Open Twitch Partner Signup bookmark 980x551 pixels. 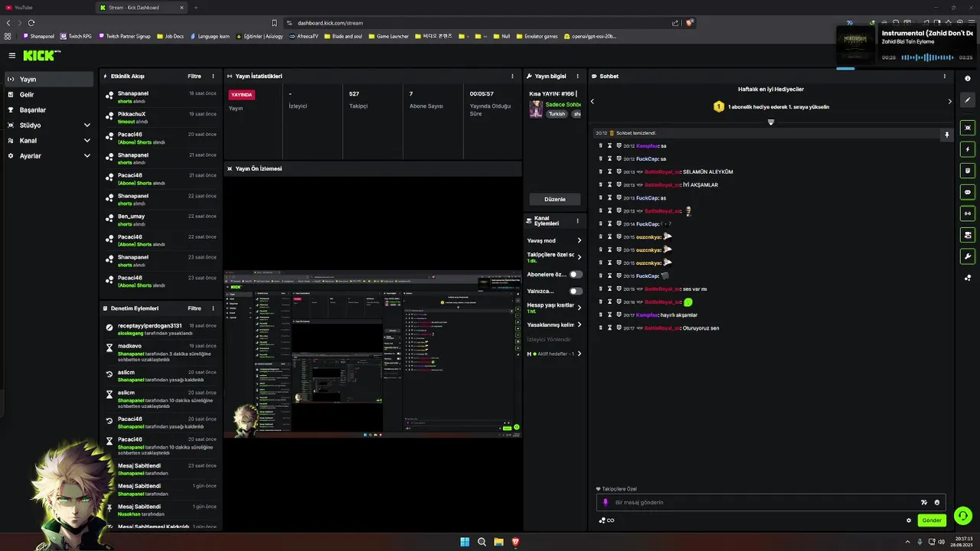point(125,36)
